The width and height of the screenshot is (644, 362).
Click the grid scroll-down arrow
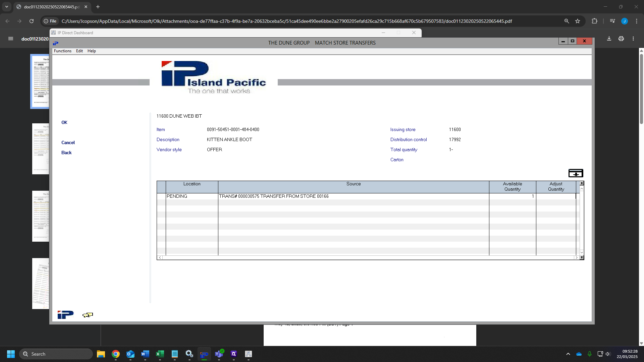582,252
